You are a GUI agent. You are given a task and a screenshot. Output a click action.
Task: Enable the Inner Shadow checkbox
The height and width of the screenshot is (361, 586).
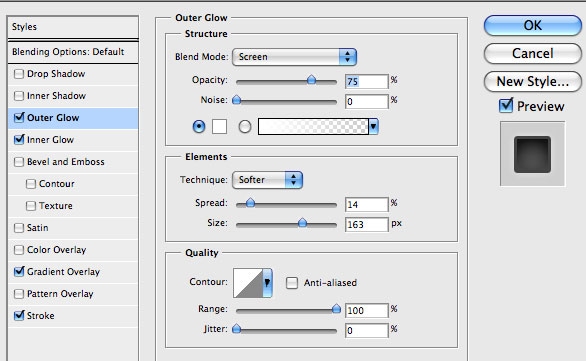coord(19,96)
